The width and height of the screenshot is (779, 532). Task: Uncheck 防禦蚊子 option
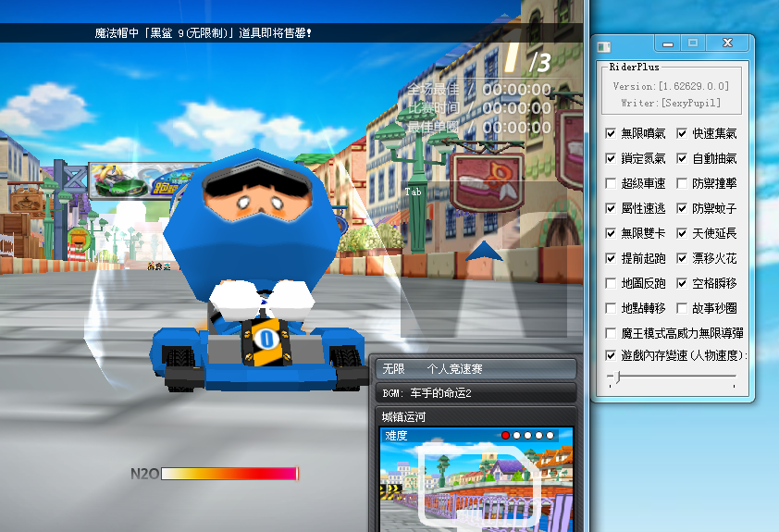[682, 208]
